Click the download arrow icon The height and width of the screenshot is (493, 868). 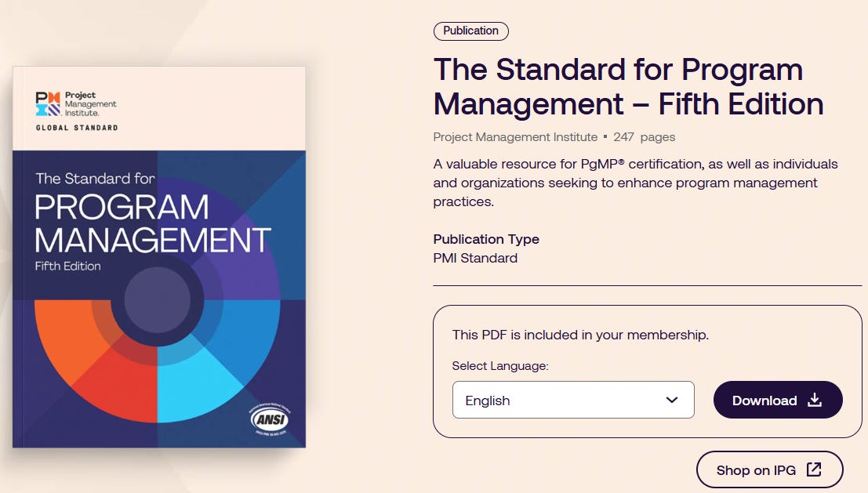point(815,400)
